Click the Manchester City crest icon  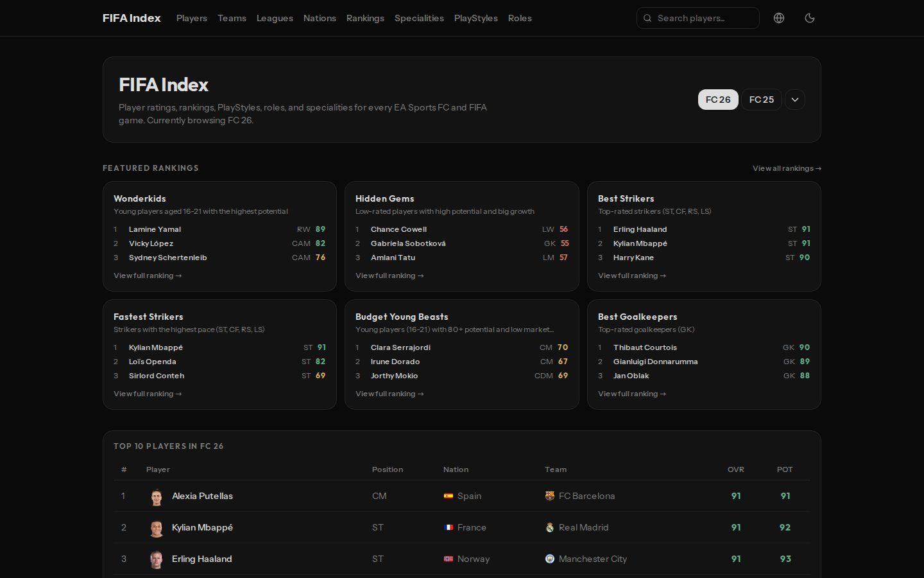pyautogui.click(x=550, y=559)
